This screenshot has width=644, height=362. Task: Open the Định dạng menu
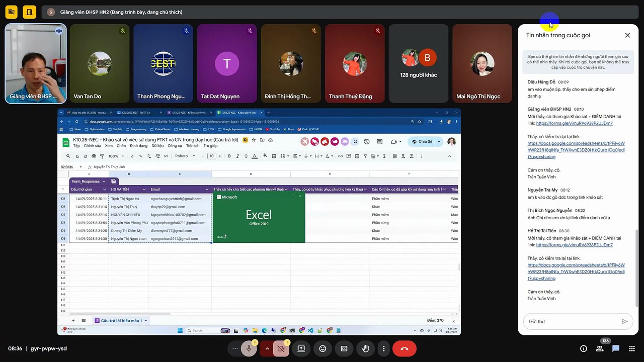pyautogui.click(x=139, y=146)
